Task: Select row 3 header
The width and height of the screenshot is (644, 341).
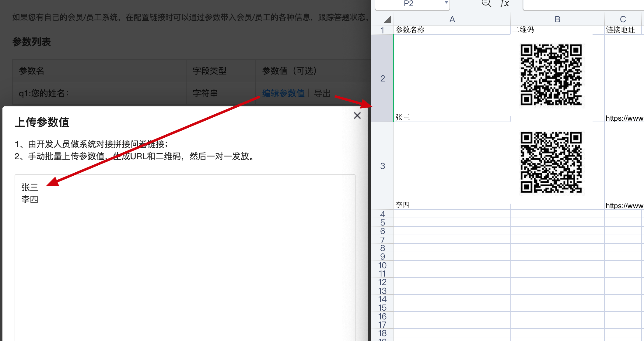Action: 382,166
